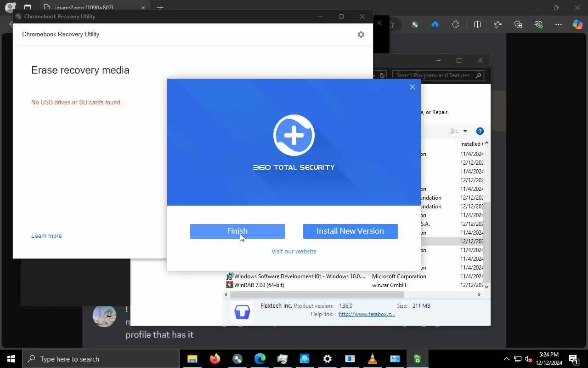
Task: Select the WinRAR 7.00 (64-bit) row
Action: tap(354, 285)
